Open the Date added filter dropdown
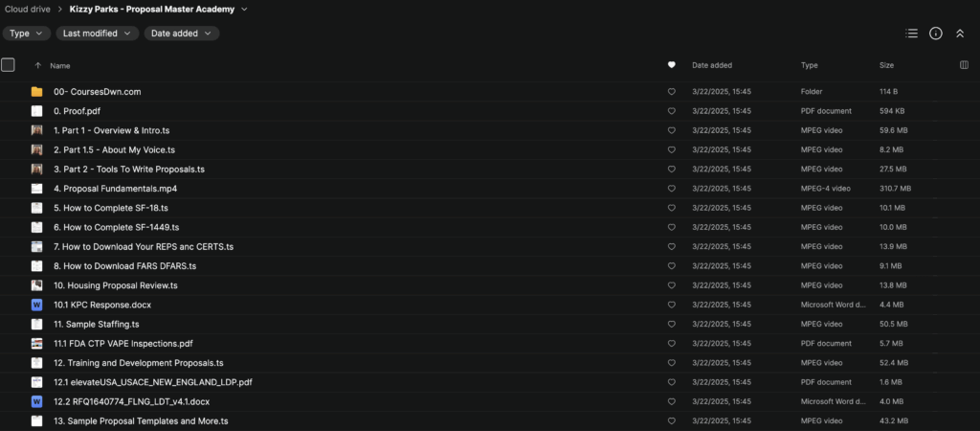 [181, 34]
